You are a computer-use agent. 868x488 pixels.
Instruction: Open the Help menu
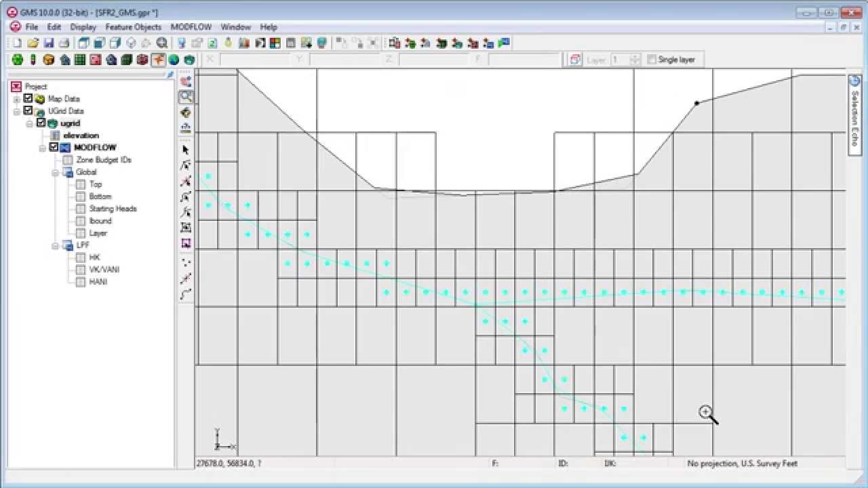269,27
